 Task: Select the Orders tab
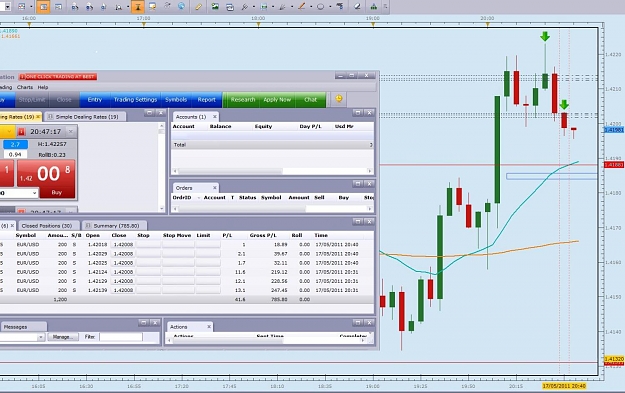coord(195,188)
